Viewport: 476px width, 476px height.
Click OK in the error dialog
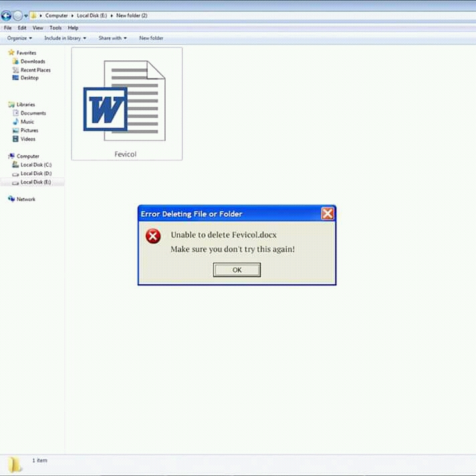pyautogui.click(x=237, y=270)
